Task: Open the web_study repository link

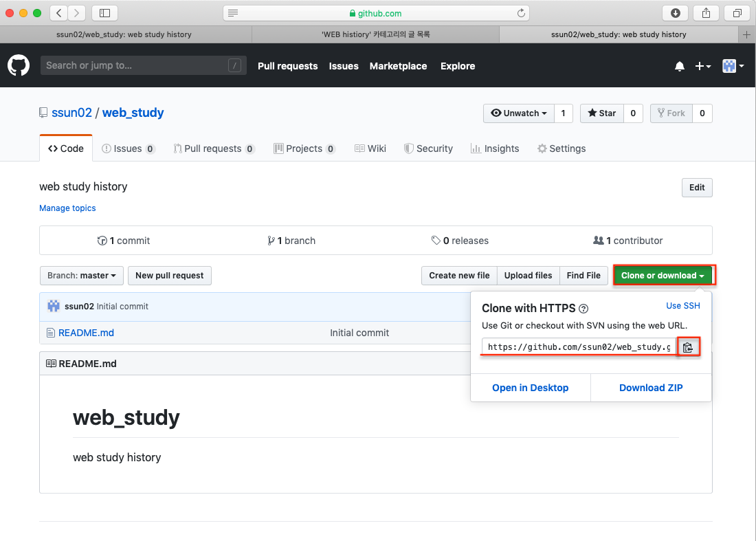Action: 133,113
